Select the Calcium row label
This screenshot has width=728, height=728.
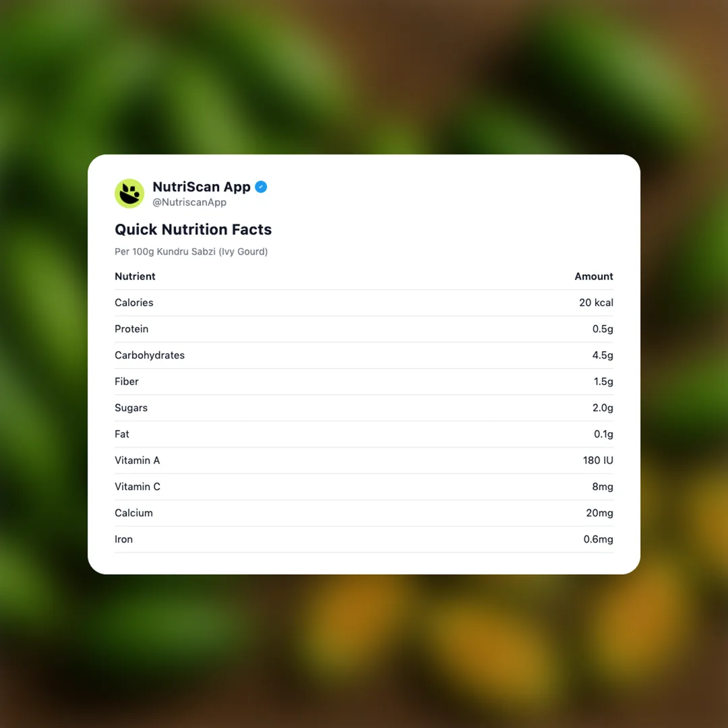click(133, 513)
